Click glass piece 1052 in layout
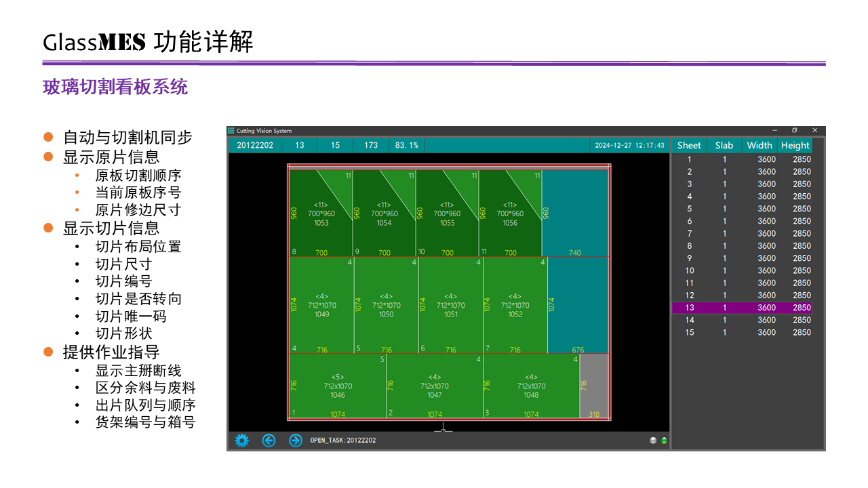This screenshot has width=868, height=488. pos(515,305)
